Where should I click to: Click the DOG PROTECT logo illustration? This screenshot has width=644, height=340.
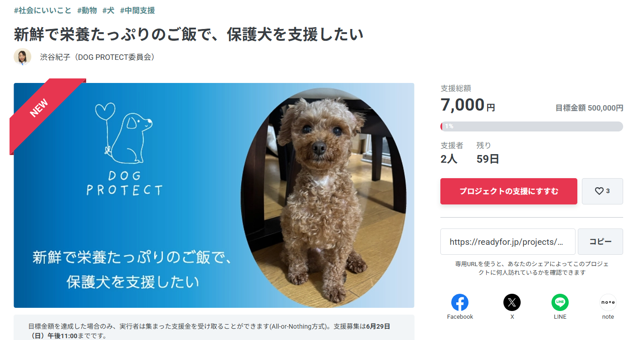click(x=124, y=149)
